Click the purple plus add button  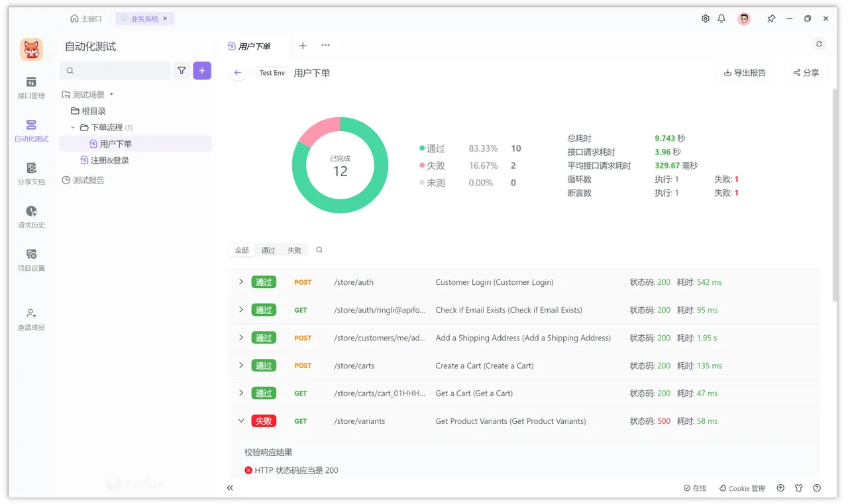coord(202,71)
